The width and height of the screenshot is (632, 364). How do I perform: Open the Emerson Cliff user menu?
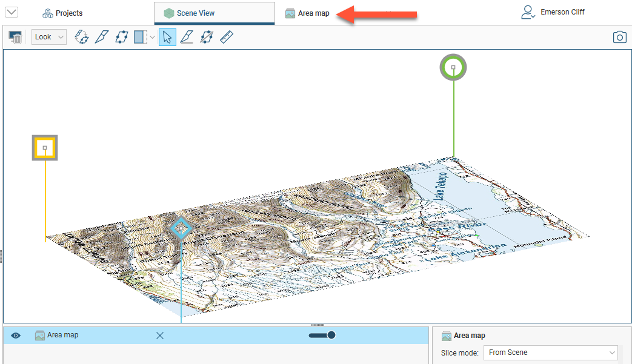point(553,12)
